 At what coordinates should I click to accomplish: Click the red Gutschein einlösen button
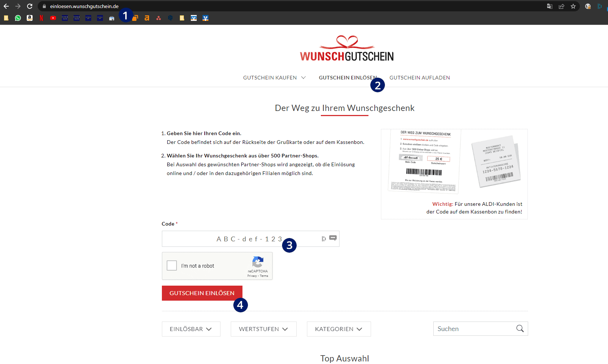tap(202, 293)
